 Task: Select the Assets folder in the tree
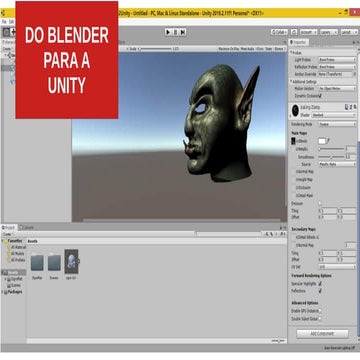click(x=13, y=272)
